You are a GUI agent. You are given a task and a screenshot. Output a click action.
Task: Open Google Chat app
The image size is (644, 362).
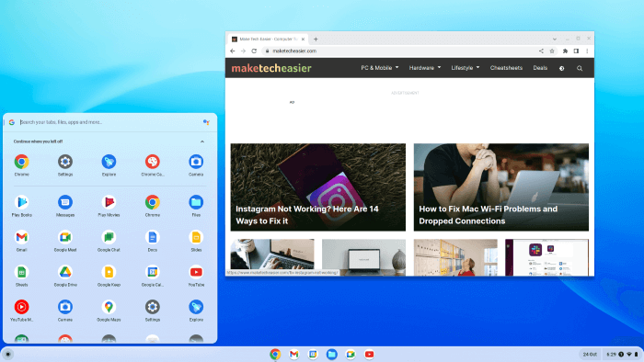[109, 237]
